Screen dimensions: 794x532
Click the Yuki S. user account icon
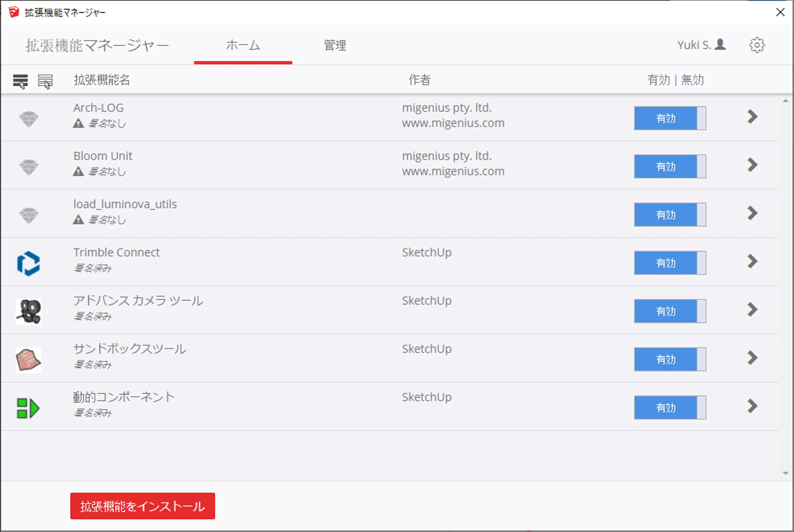720,45
